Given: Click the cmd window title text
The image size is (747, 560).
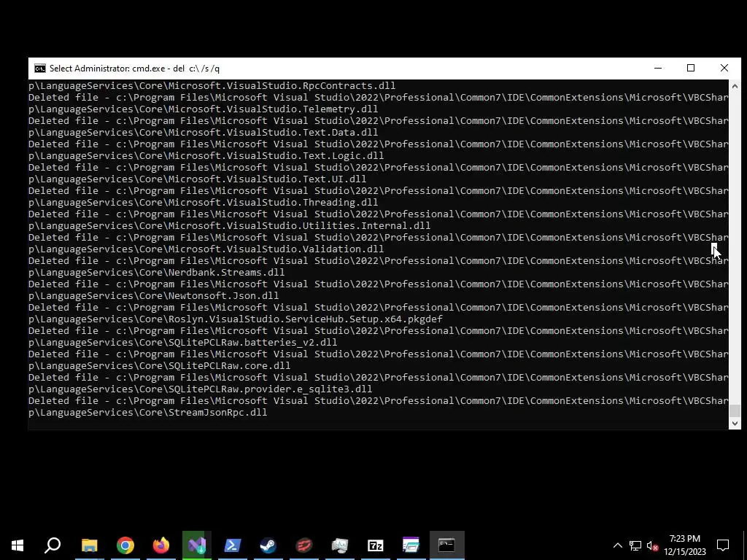Looking at the screenshot, I should pyautogui.click(x=134, y=69).
